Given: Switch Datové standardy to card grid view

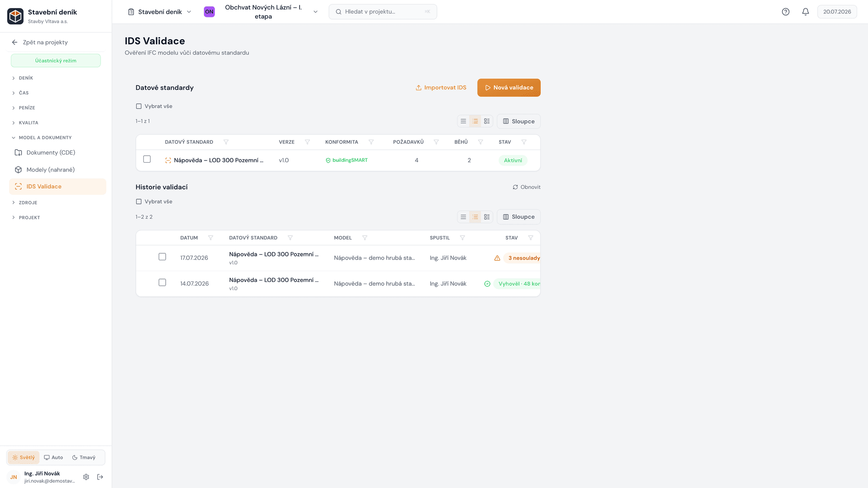Looking at the screenshot, I should [x=487, y=121].
